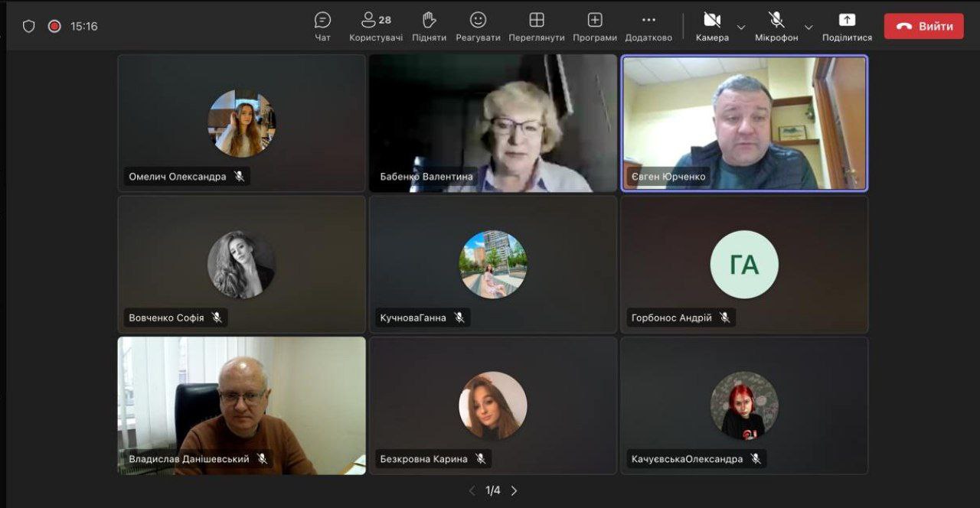The width and height of the screenshot is (980, 508).
Task: Open the Програми apps panel
Action: coord(595,26)
